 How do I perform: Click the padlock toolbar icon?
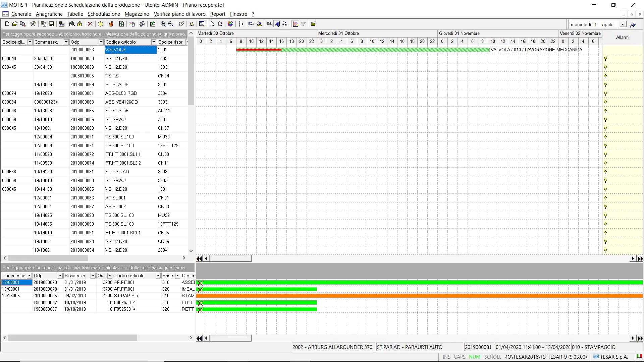[x=80, y=24]
